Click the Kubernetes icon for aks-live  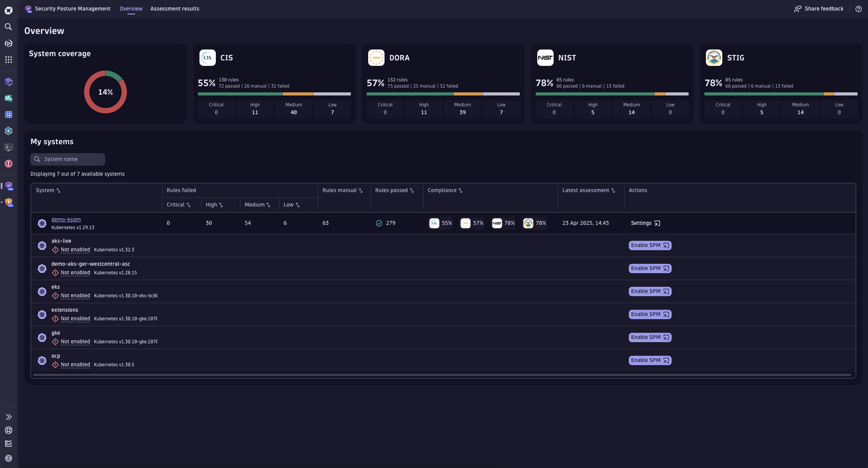42,245
